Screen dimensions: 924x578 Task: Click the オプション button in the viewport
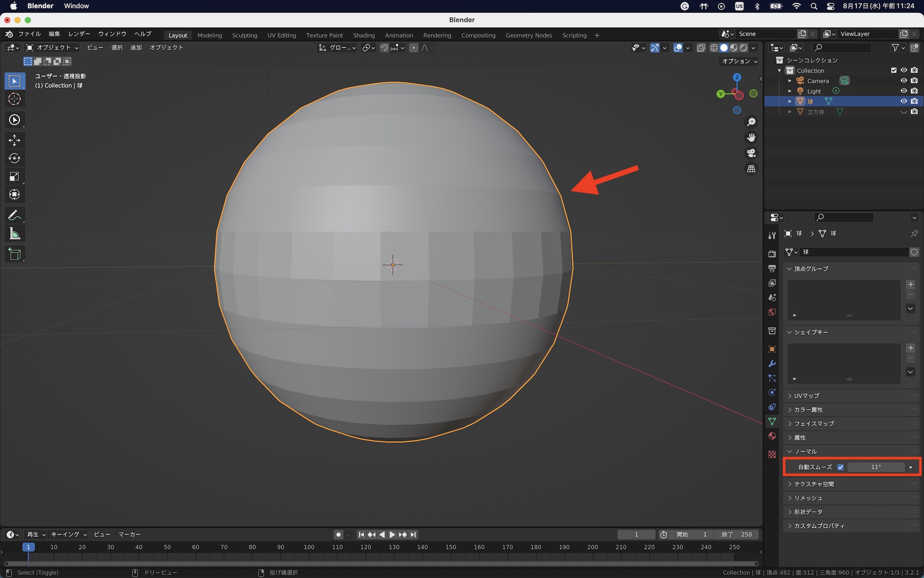tap(739, 61)
